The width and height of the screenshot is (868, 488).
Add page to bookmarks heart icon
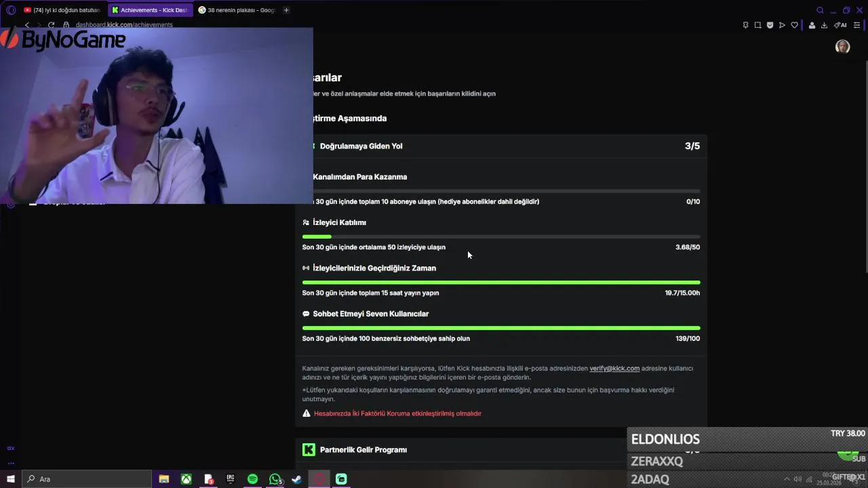pos(794,25)
